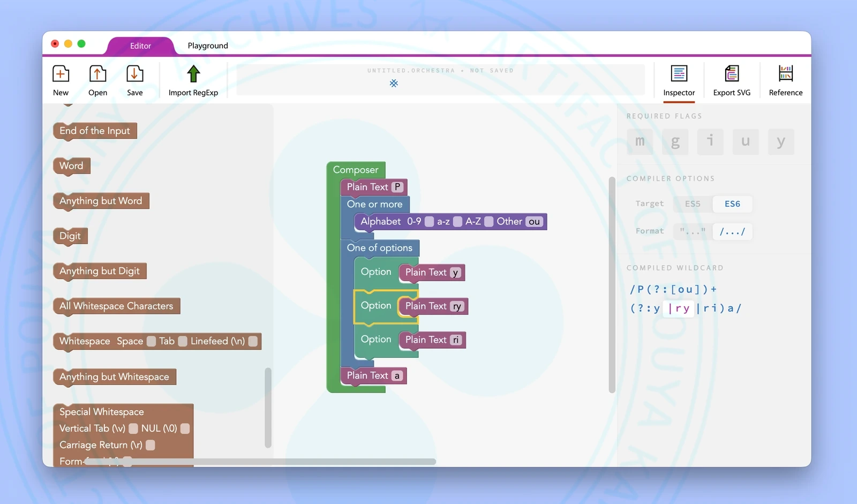Pick the Anything but Digit block
The height and width of the screenshot is (504, 857).
point(100,271)
